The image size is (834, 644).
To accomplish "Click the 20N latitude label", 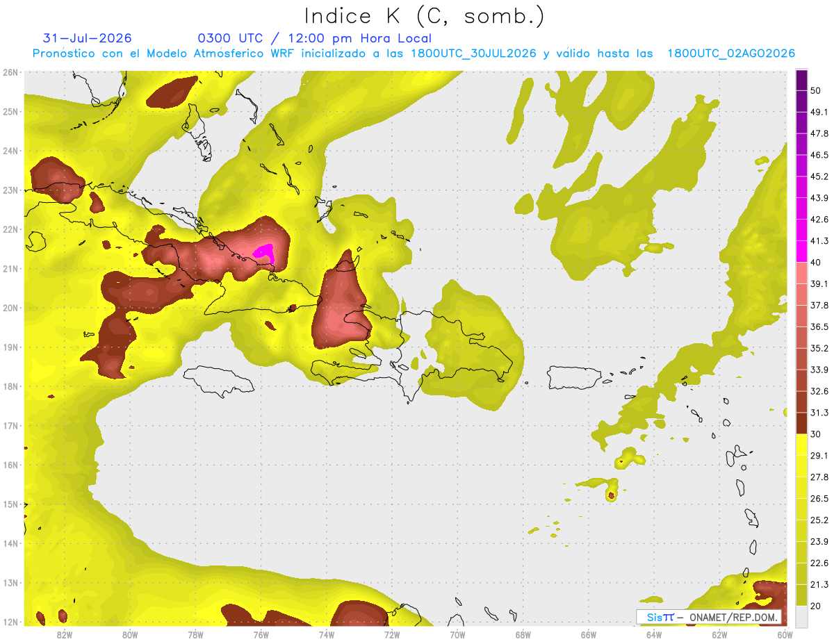I will point(10,308).
